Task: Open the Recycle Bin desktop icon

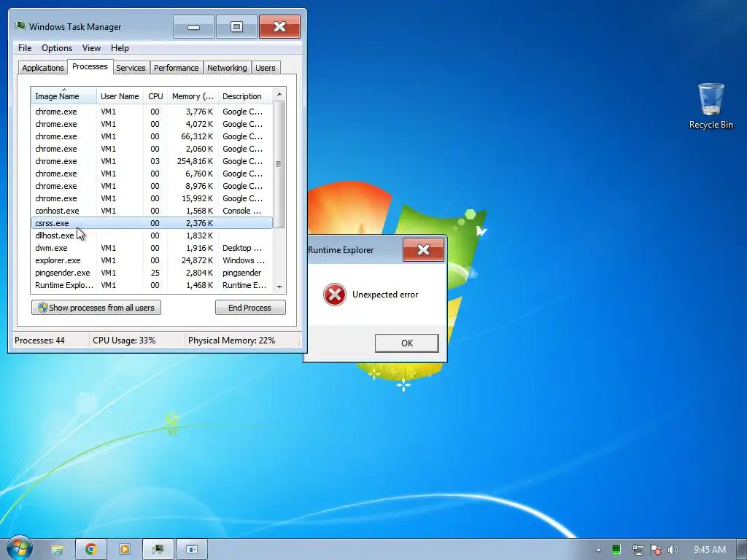Action: [x=711, y=106]
